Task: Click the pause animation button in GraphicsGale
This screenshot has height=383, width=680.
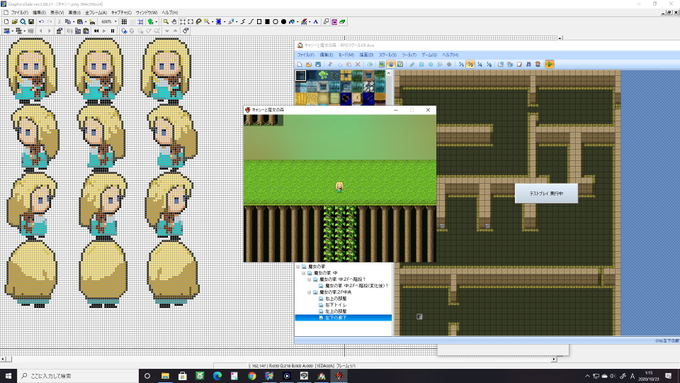Action: click(x=112, y=31)
